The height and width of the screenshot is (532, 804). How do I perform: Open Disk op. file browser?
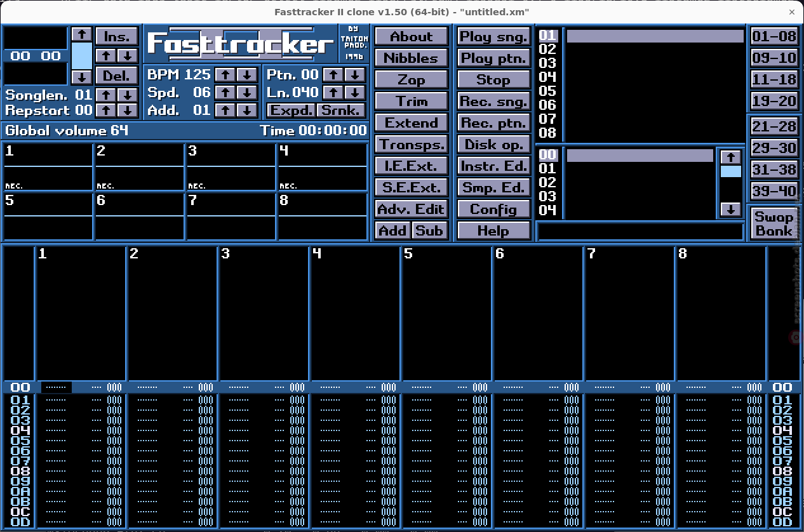coord(493,144)
